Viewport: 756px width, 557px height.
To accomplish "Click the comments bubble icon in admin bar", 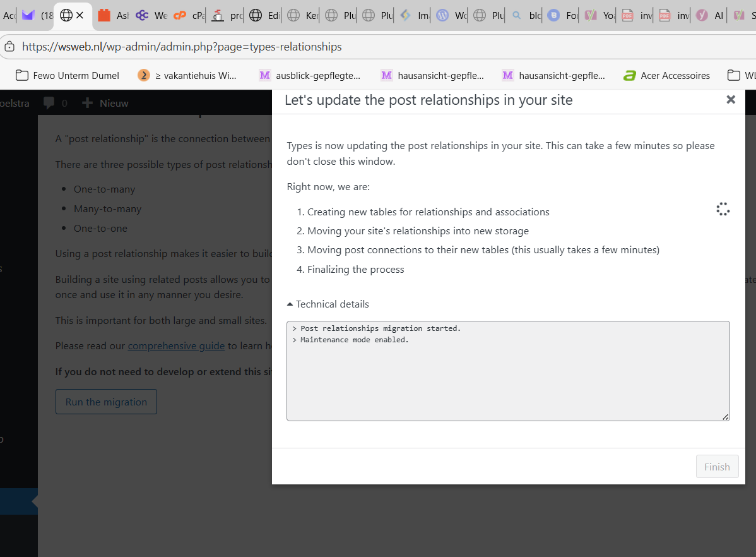I will click(49, 103).
